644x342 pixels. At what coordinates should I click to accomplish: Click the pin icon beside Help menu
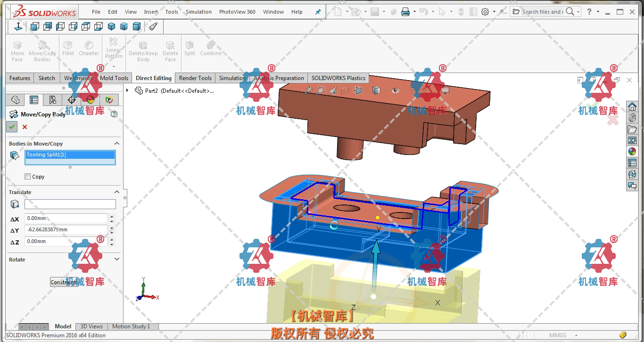point(318,12)
